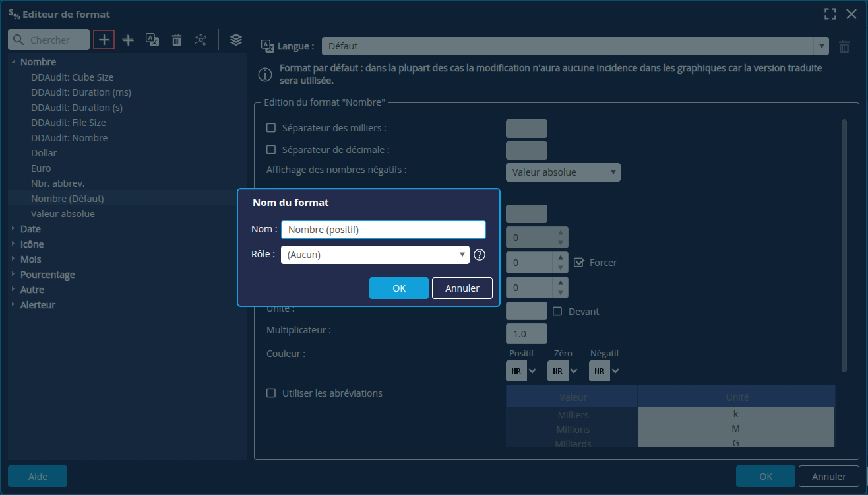The image size is (868, 495).
Task: Click the translate icon in left toolbar
Action: click(x=152, y=40)
